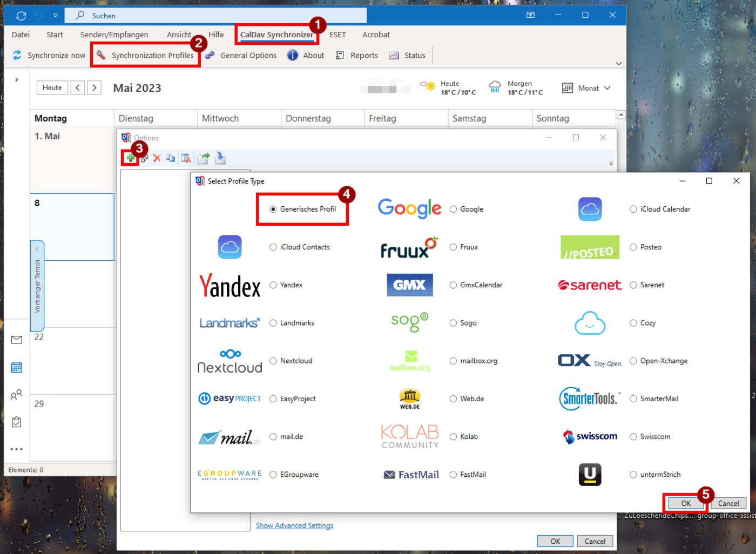The height and width of the screenshot is (554, 756).
Task: Click the Posteo logo
Action: (590, 247)
